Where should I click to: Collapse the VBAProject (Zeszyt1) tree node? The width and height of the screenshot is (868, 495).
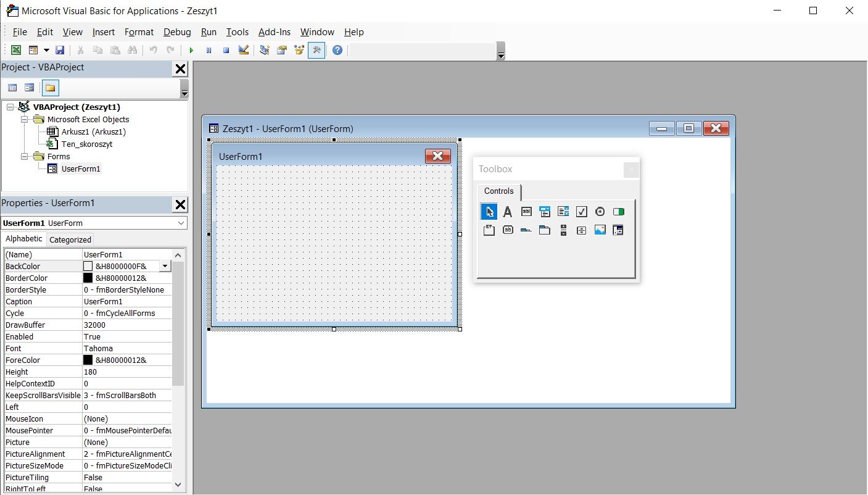[10, 107]
